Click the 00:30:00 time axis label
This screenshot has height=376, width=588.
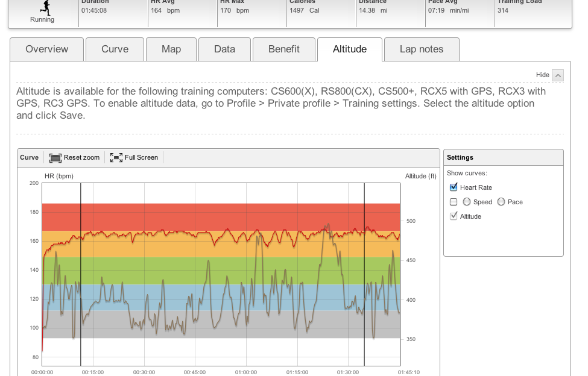144,372
